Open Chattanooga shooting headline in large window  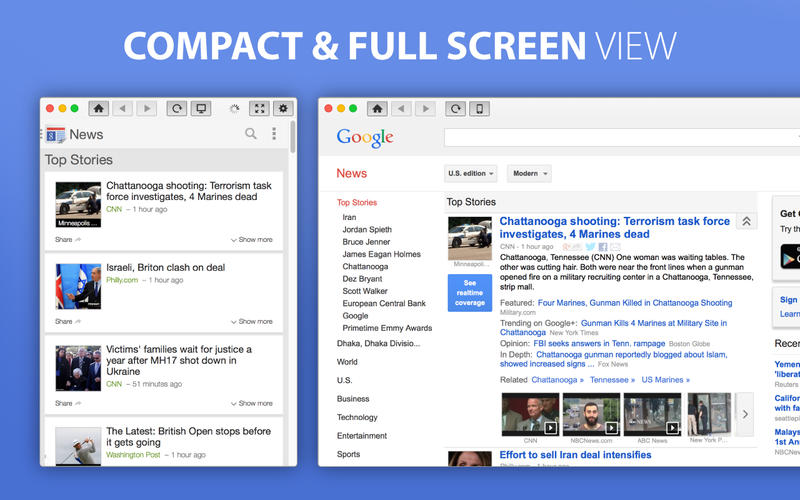(614, 228)
